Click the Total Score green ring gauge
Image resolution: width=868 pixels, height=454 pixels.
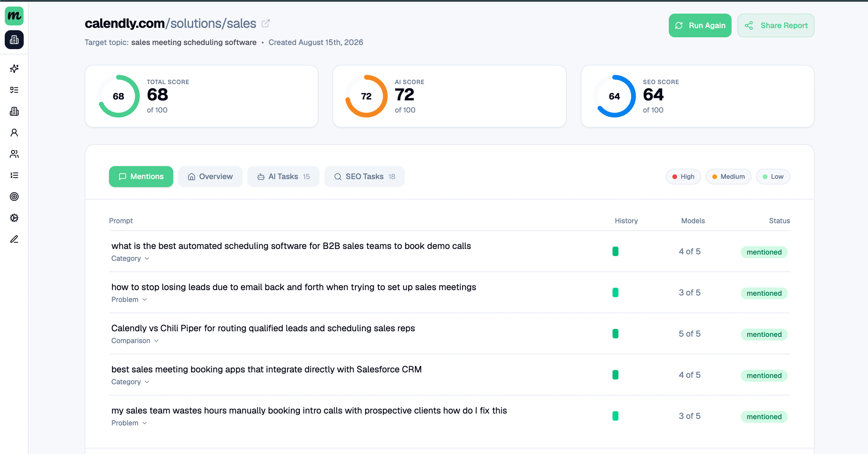tap(118, 96)
